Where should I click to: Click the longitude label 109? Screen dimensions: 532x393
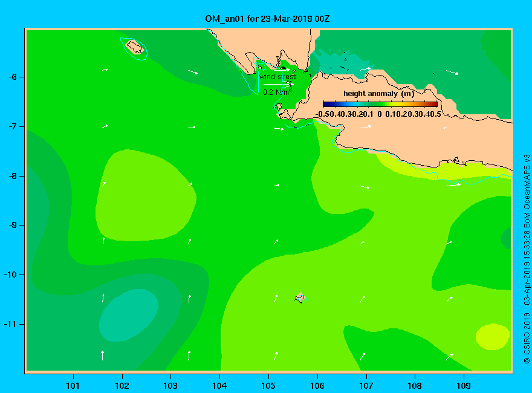point(464,386)
